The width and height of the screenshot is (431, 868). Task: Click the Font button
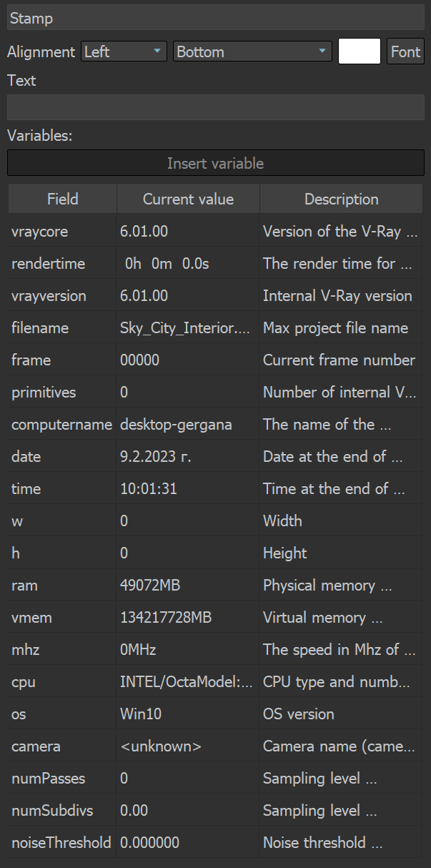(x=405, y=51)
